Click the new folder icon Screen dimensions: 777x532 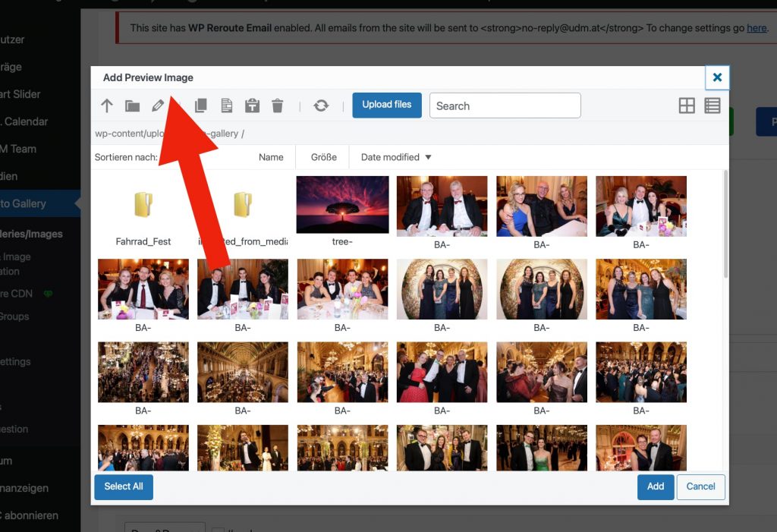pyautogui.click(x=132, y=106)
